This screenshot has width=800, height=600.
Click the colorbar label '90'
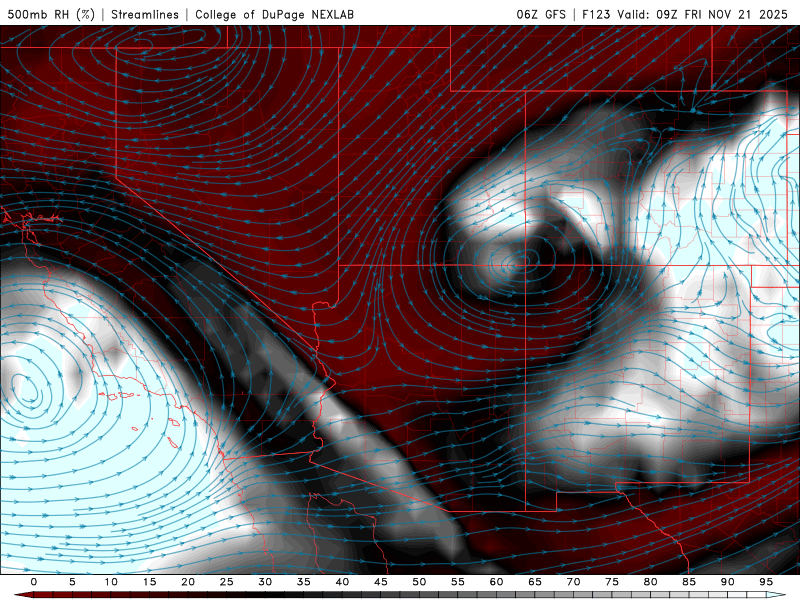(727, 582)
